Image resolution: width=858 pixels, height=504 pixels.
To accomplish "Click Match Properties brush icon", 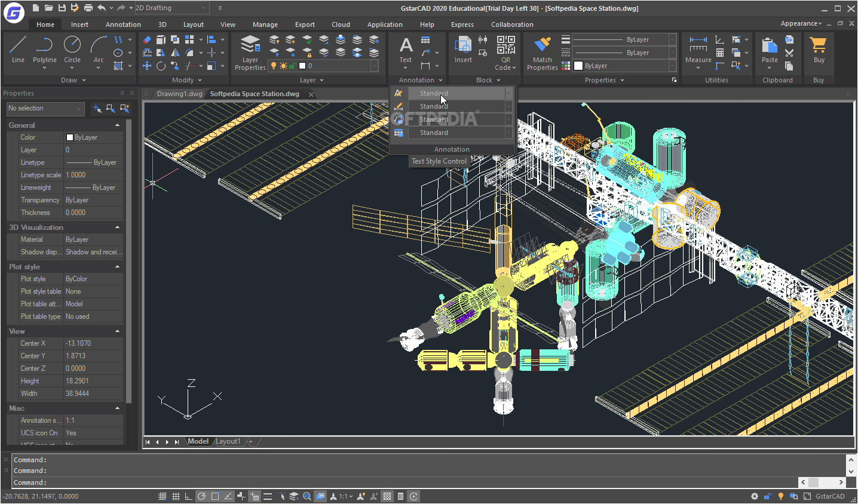I will (543, 45).
